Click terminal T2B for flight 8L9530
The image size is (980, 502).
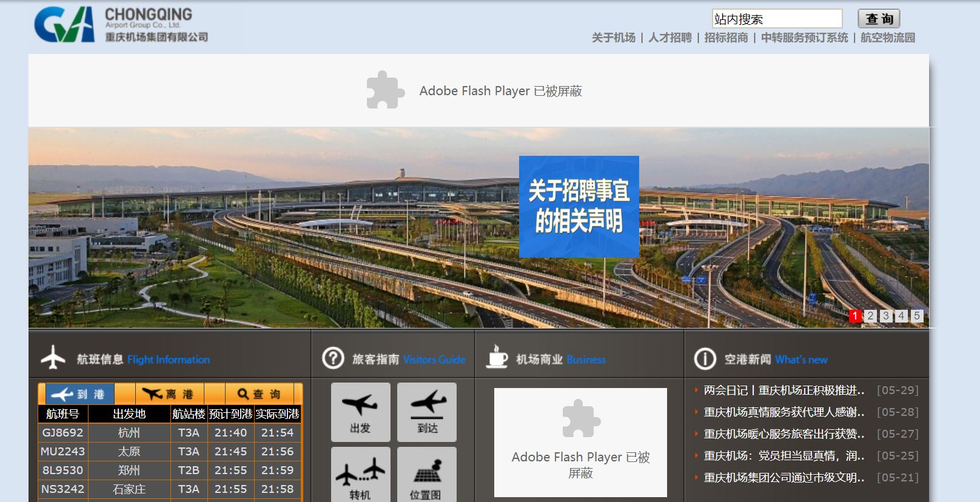[189, 470]
